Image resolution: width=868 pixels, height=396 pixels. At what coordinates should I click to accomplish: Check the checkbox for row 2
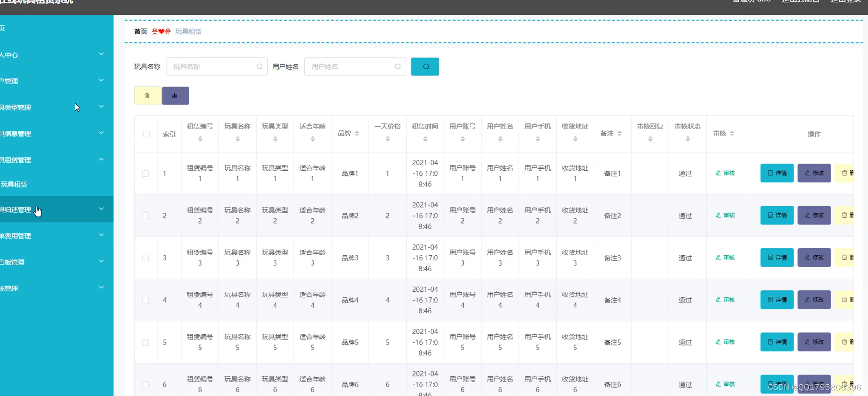[x=145, y=216]
